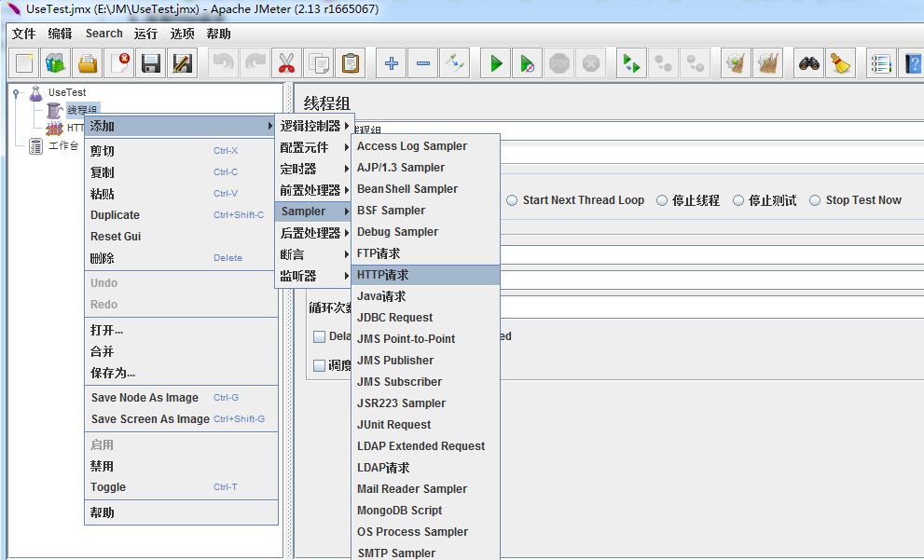Expand Sampler submenu entry
The height and width of the screenshot is (560, 924).
tap(314, 212)
